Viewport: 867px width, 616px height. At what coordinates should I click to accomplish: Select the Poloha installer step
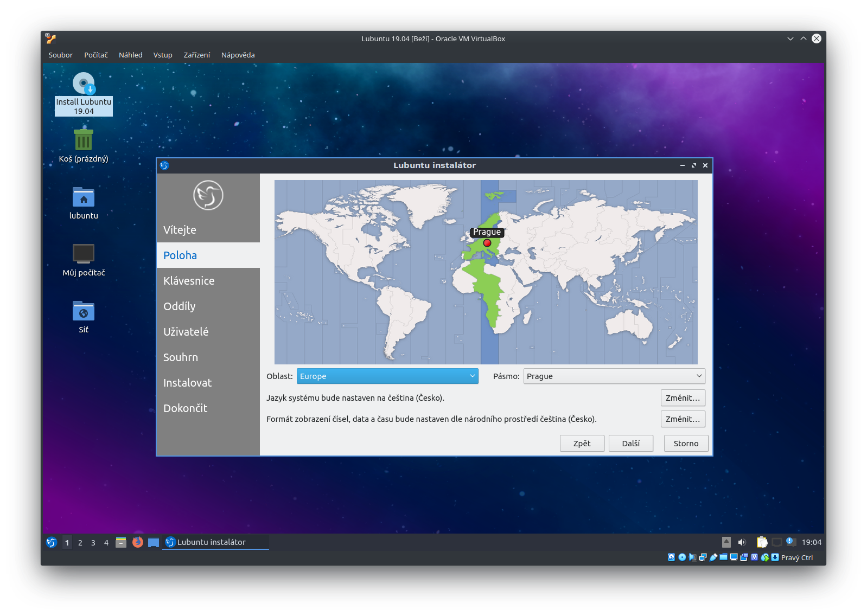[x=208, y=255]
